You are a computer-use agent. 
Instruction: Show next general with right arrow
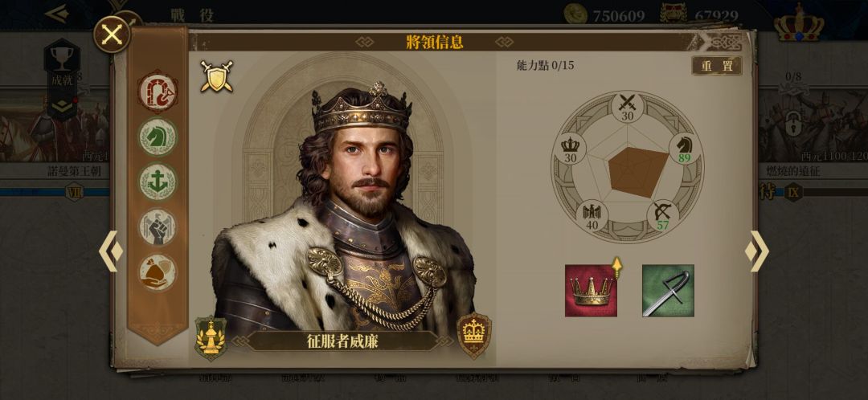click(756, 251)
